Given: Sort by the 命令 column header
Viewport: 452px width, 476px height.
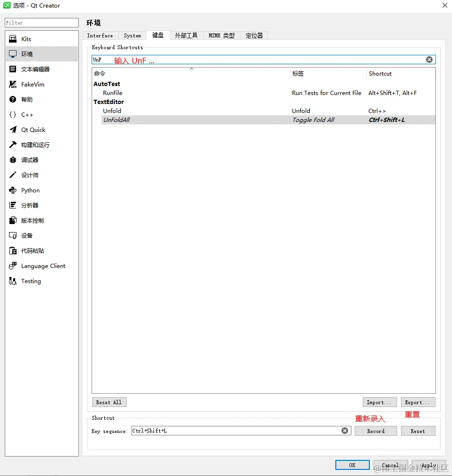Looking at the screenshot, I should 191,73.
